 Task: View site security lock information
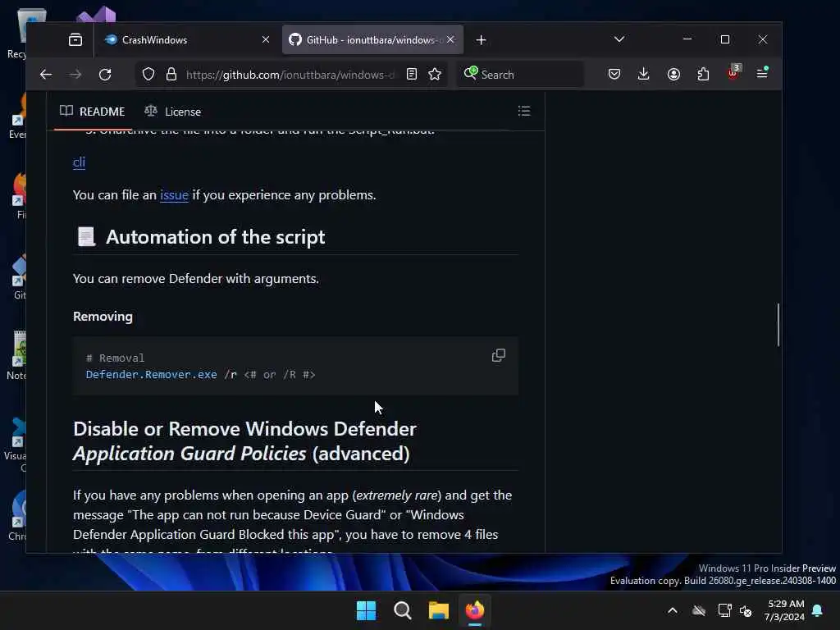171,74
